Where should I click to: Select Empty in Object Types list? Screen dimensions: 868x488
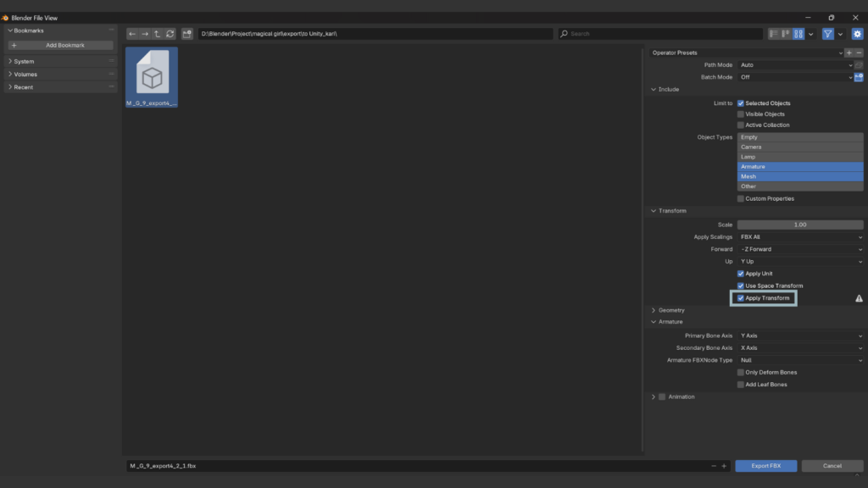[800, 137]
